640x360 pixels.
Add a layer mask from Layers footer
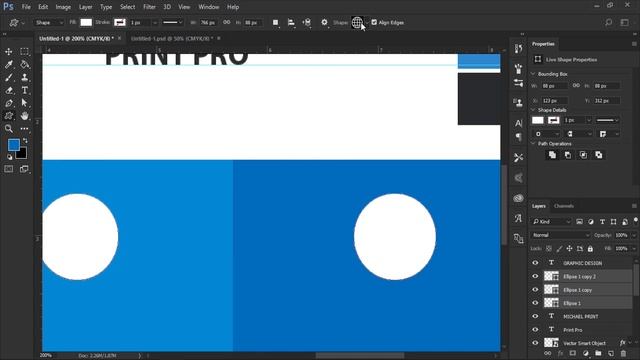point(573,353)
